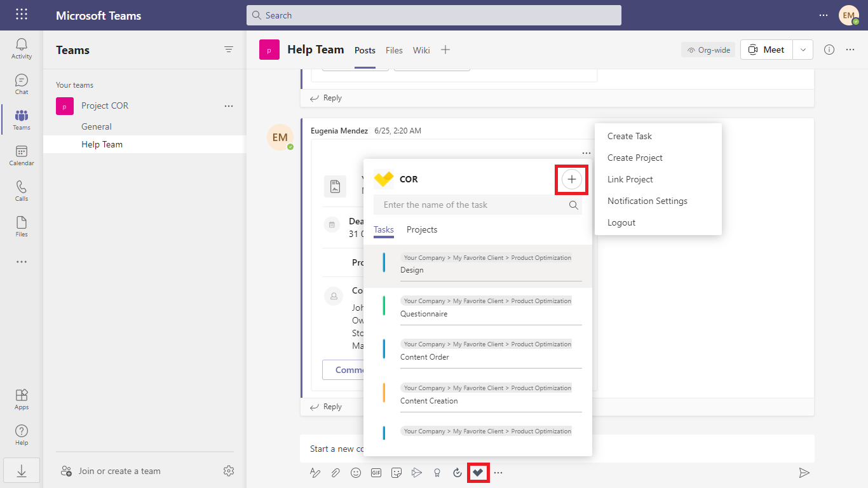Open Help in the left rail
This screenshot has height=488, width=868.
22,435
